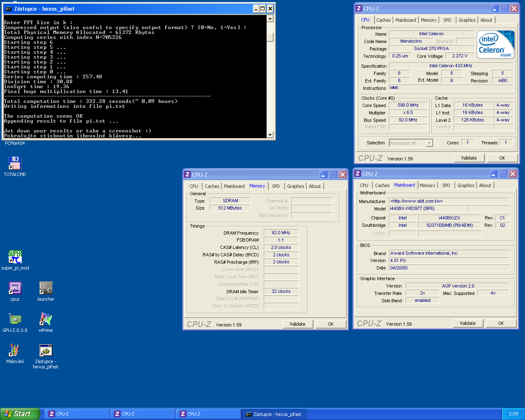Select Memory tab in Mainboard window
Screen dimensions: 525x420
tap(427, 185)
